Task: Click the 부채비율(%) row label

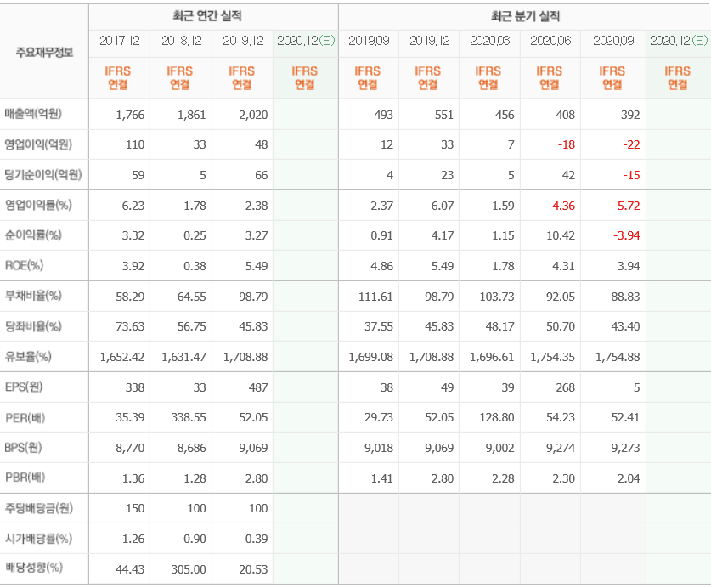Action: click(x=33, y=296)
